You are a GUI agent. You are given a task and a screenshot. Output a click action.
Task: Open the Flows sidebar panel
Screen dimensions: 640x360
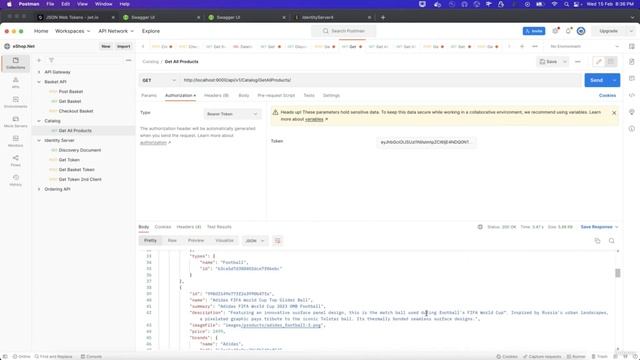(16, 161)
